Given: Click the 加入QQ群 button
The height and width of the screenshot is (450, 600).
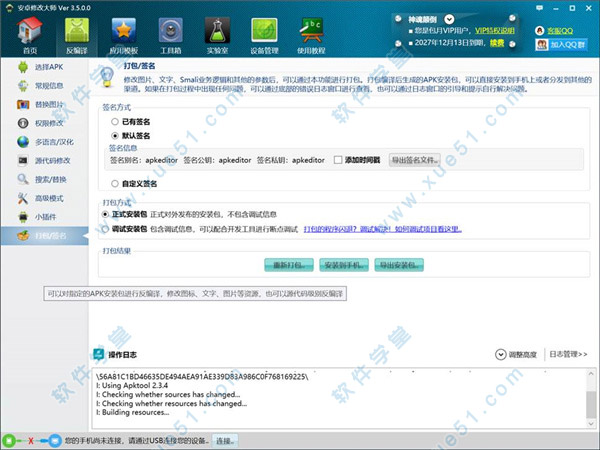Looking at the screenshot, I should (x=561, y=45).
